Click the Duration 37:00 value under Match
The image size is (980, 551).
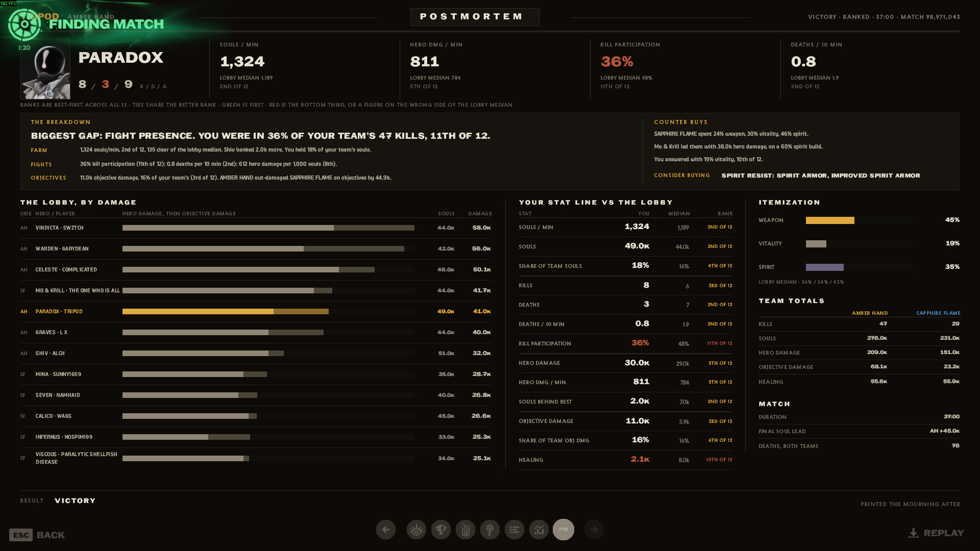[951, 417]
